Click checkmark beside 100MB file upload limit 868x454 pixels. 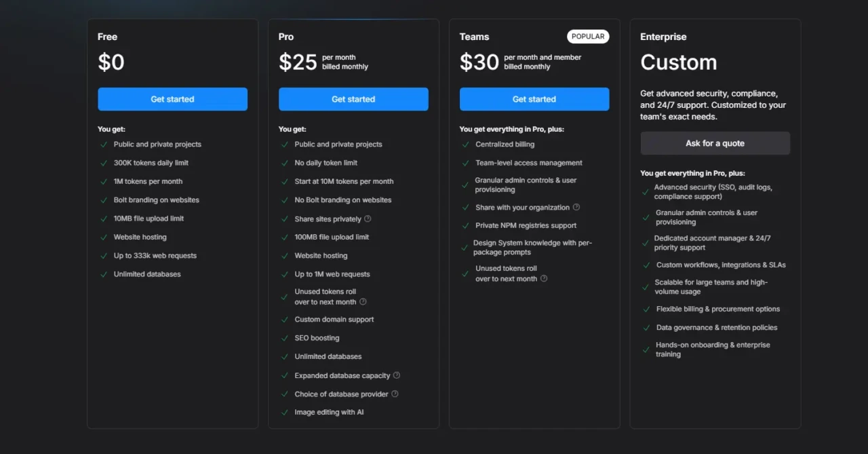point(285,238)
